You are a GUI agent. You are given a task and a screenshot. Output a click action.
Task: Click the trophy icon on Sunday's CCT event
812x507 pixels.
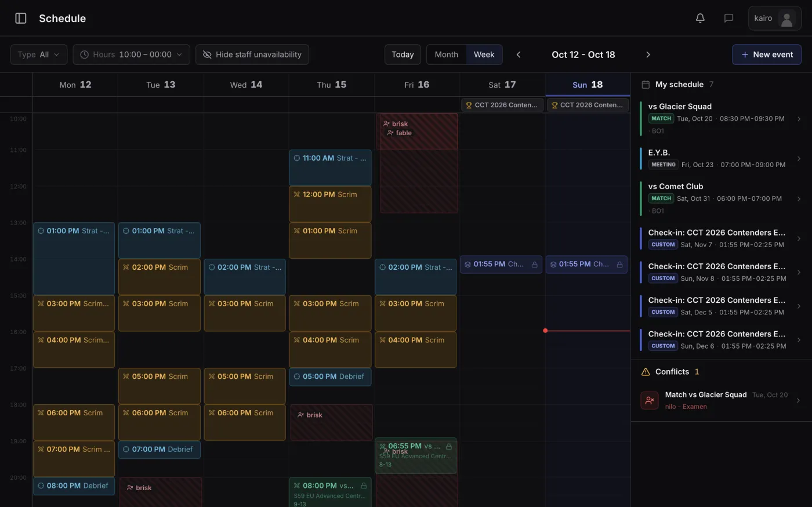[x=554, y=105]
